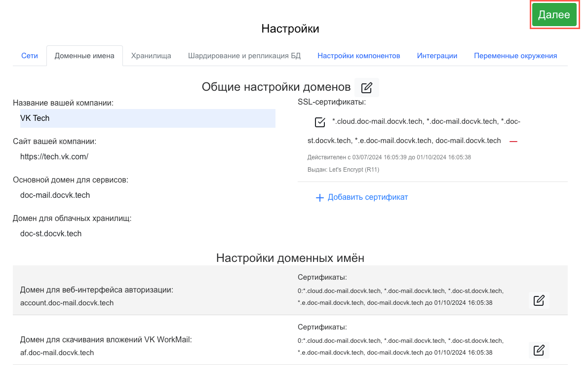Switch to the Хранилища tab
588x365 pixels.
click(151, 56)
